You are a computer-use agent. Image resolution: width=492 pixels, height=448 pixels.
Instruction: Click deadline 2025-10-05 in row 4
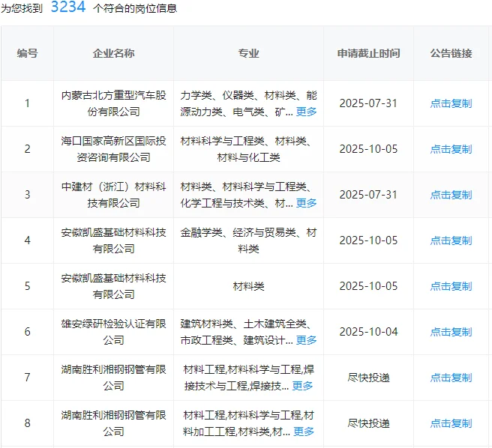(368, 240)
